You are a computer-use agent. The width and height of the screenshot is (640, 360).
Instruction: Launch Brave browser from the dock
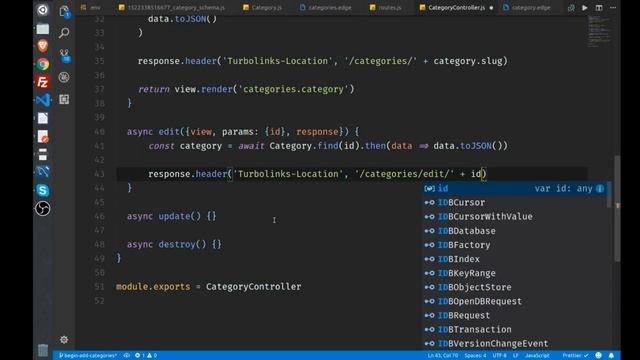pyautogui.click(x=42, y=46)
